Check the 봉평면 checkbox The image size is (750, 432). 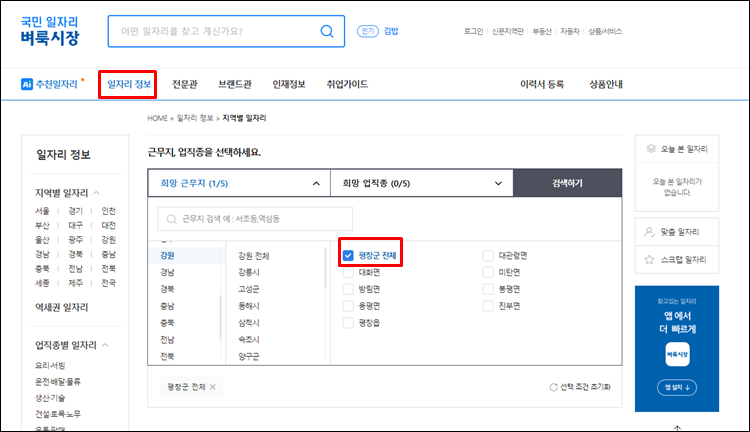point(488,289)
